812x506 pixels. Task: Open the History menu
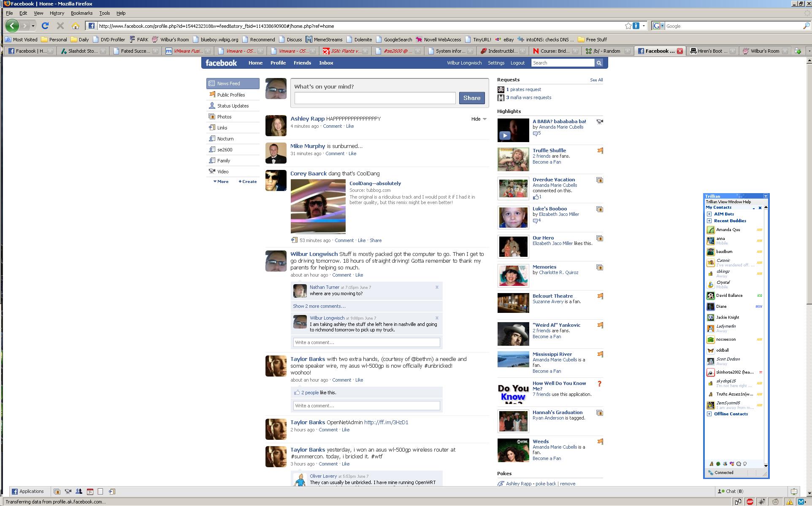[x=57, y=13]
